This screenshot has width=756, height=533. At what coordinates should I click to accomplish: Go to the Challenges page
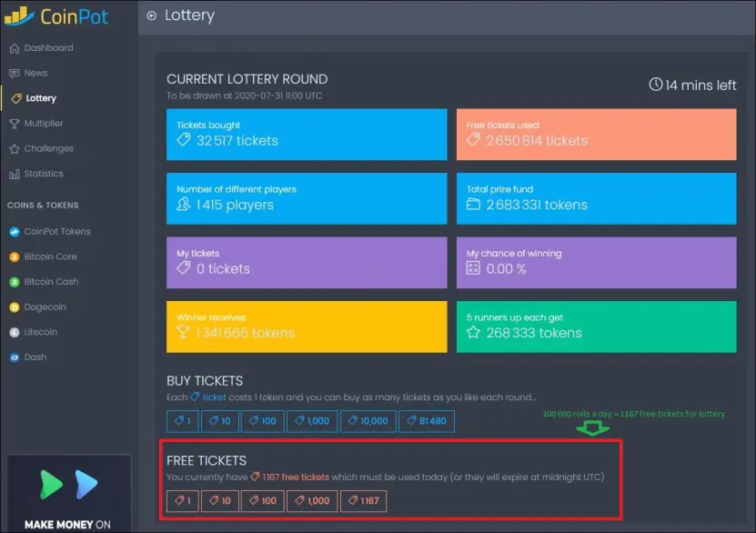[x=49, y=149]
